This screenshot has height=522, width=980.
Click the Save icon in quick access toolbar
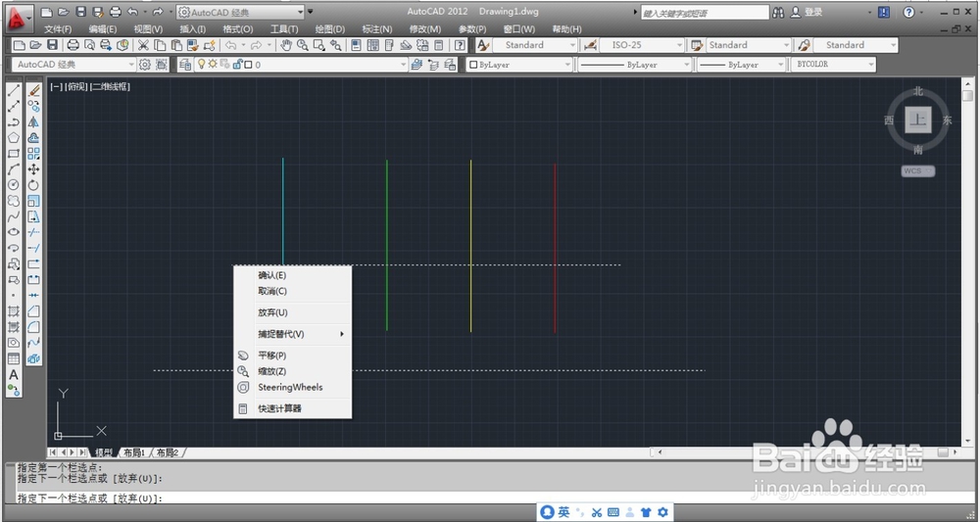click(x=81, y=12)
